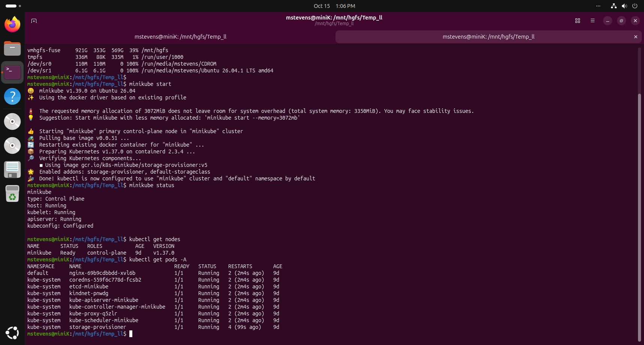
Task: Open the first disc drive icon in dock
Action: click(12, 121)
